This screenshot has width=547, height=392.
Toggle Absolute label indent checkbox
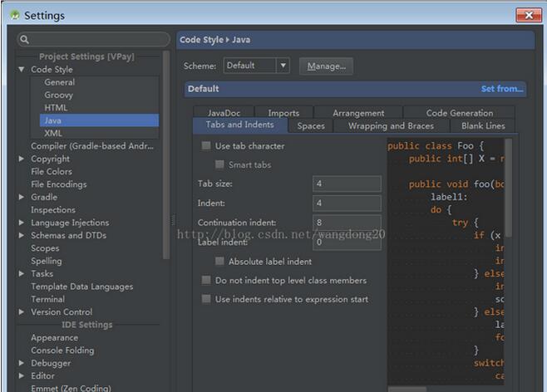[219, 261]
